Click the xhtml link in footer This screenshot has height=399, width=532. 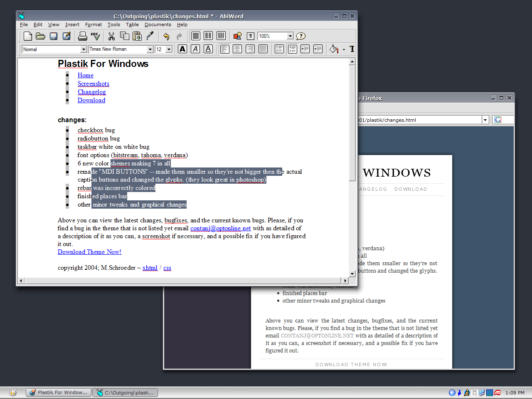(150, 268)
